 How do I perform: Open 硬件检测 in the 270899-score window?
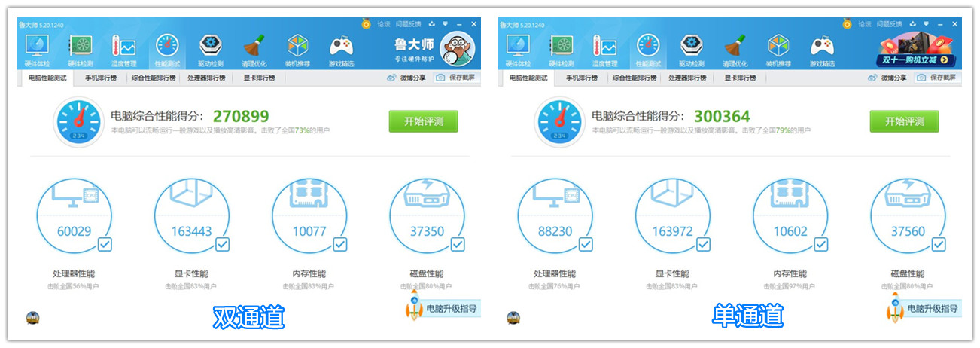click(81, 51)
